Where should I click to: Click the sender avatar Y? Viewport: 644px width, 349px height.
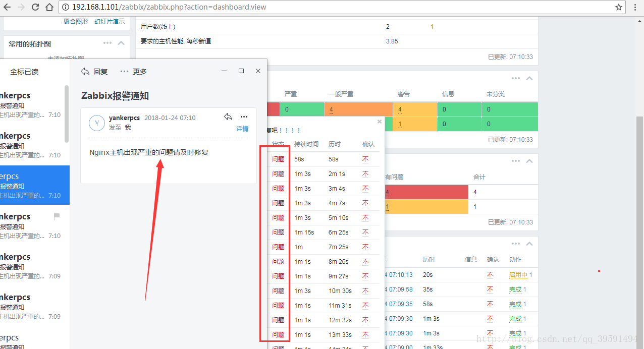96,123
